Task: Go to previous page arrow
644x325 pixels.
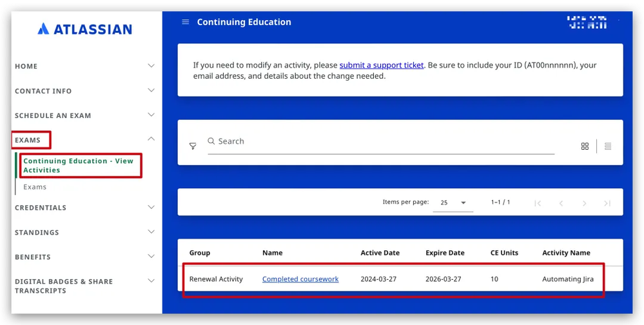Action: 561,203
